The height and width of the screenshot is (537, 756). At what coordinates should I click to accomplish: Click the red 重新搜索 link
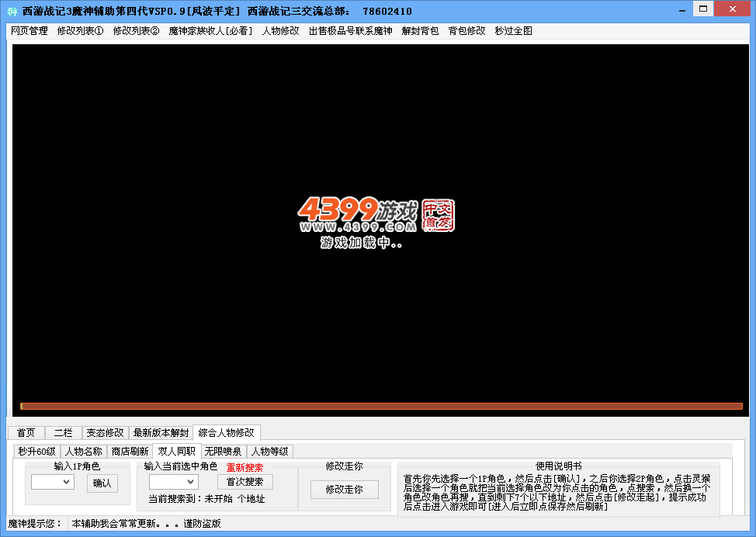pyautogui.click(x=245, y=468)
